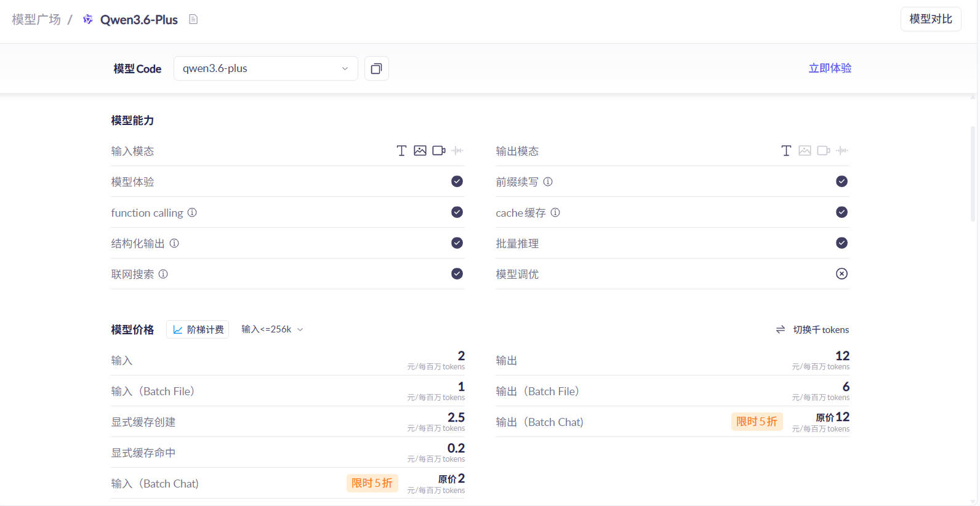Click the 模型能力 heading
The height and width of the screenshot is (506, 980).
[132, 120]
